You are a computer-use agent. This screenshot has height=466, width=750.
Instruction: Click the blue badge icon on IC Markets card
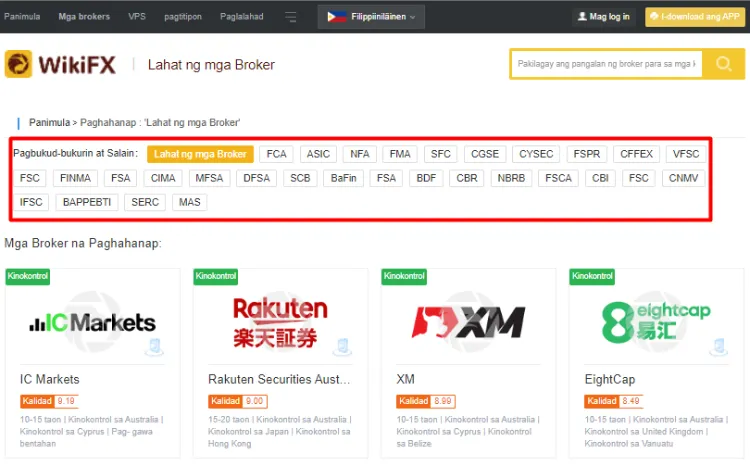click(154, 347)
